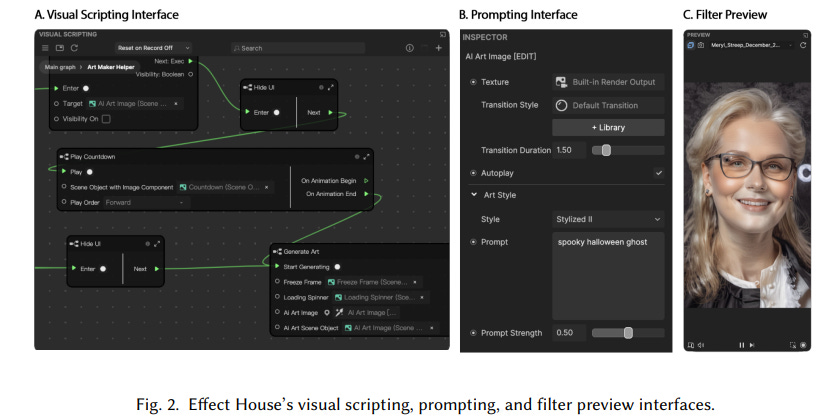The height and width of the screenshot is (420, 835).
Task: Clear the Target AI Art Image reference
Action: click(176, 104)
